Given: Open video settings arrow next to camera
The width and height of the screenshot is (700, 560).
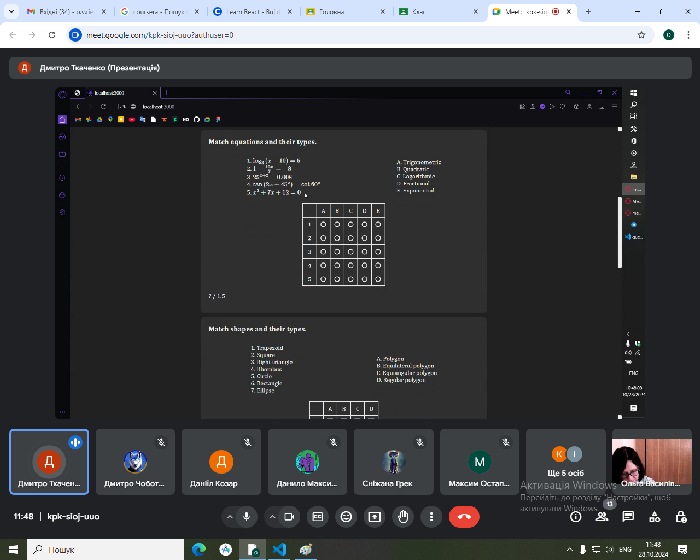Looking at the screenshot, I should (272, 516).
